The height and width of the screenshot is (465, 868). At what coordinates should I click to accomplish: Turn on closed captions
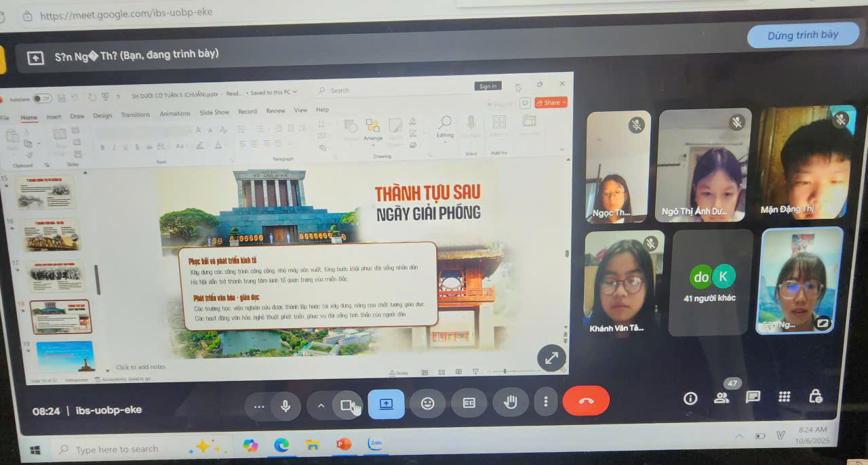469,403
